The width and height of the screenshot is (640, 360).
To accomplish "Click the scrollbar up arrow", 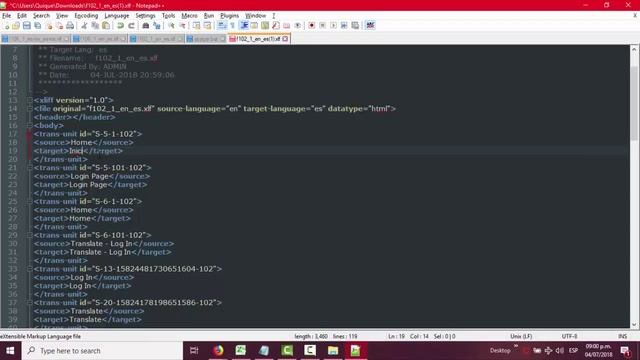I will pos(634,49).
